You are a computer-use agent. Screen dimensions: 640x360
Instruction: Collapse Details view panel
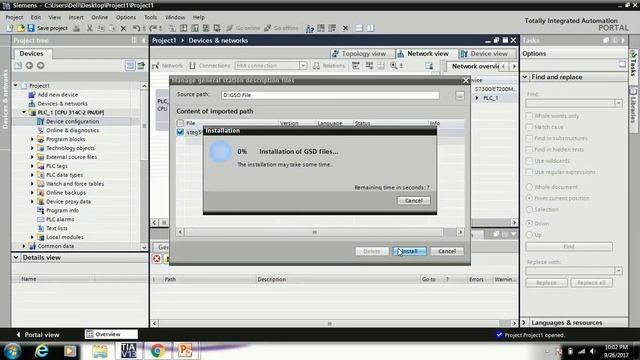[x=16, y=258]
